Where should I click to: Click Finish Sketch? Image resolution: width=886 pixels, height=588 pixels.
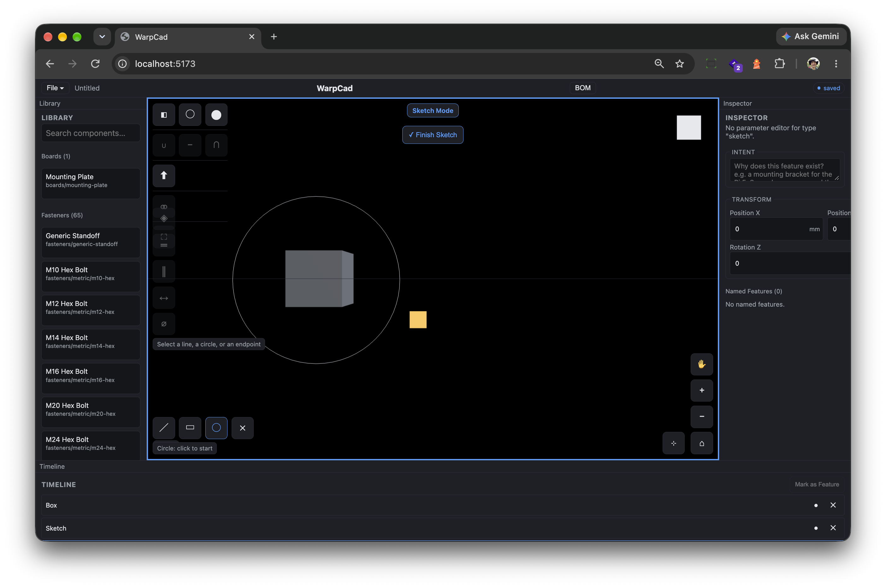[433, 135]
